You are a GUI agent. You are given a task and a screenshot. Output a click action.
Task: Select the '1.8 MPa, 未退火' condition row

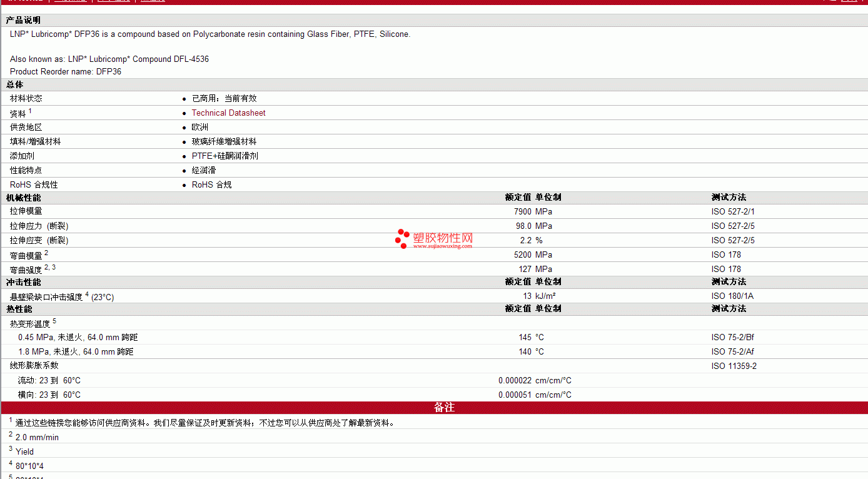76,352
